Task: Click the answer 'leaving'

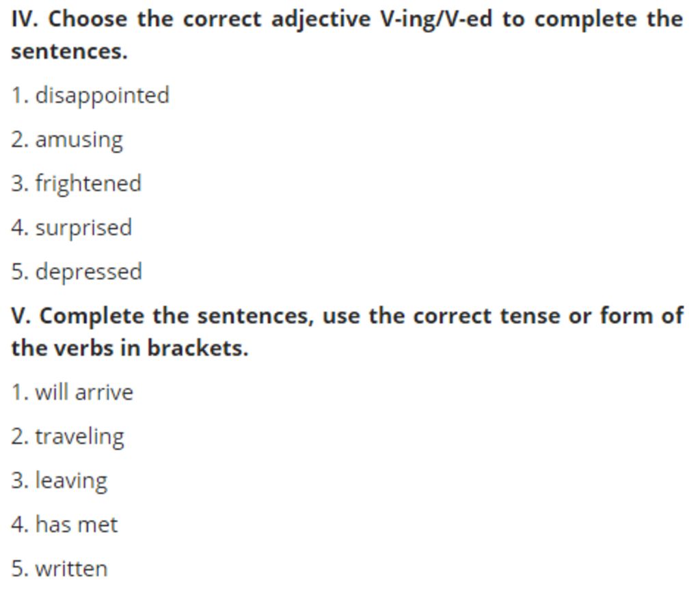Action: point(71,481)
